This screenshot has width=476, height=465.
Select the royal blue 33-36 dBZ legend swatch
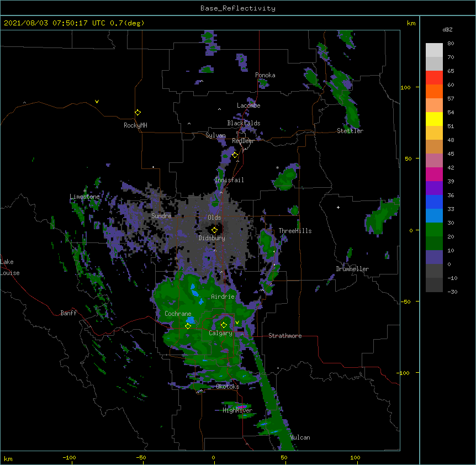click(434, 202)
